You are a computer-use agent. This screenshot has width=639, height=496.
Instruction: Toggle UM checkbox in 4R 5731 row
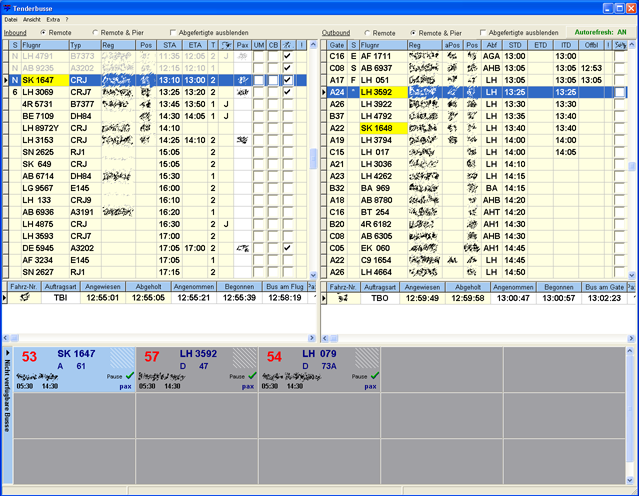[x=258, y=104]
